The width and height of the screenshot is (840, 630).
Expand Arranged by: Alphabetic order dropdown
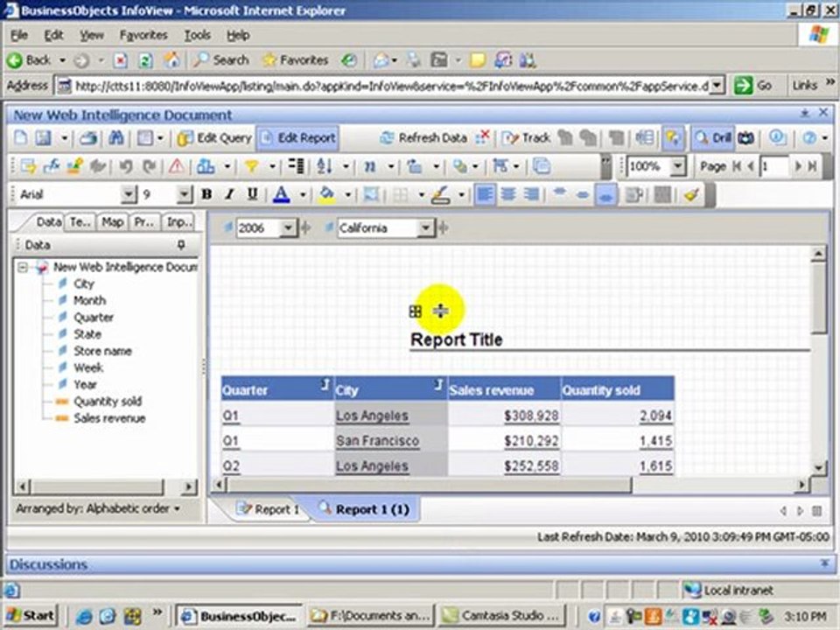pyautogui.click(x=97, y=508)
